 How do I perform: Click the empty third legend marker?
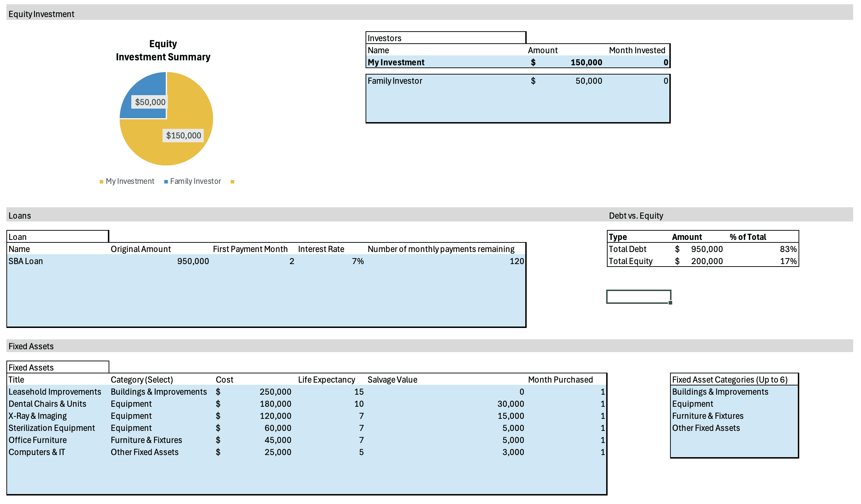click(232, 181)
